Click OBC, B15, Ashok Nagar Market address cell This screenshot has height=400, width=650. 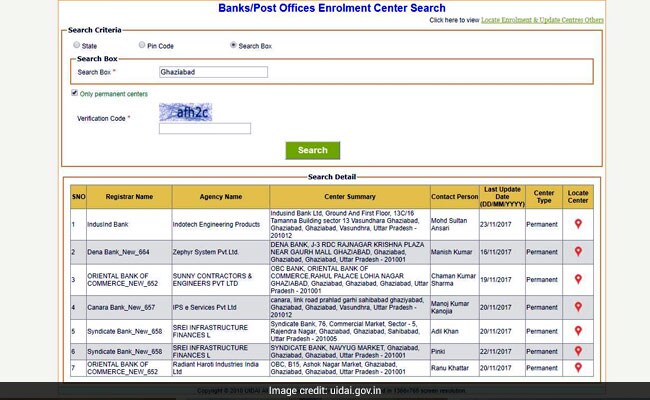(x=350, y=368)
